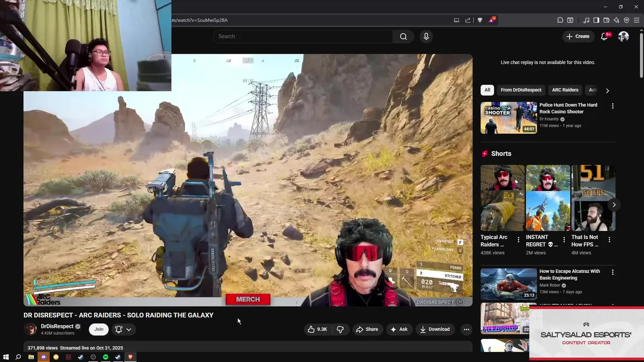Open Brave Leo AI sparkle icon
Viewport: 644px width, 362px height.
pos(616,20)
